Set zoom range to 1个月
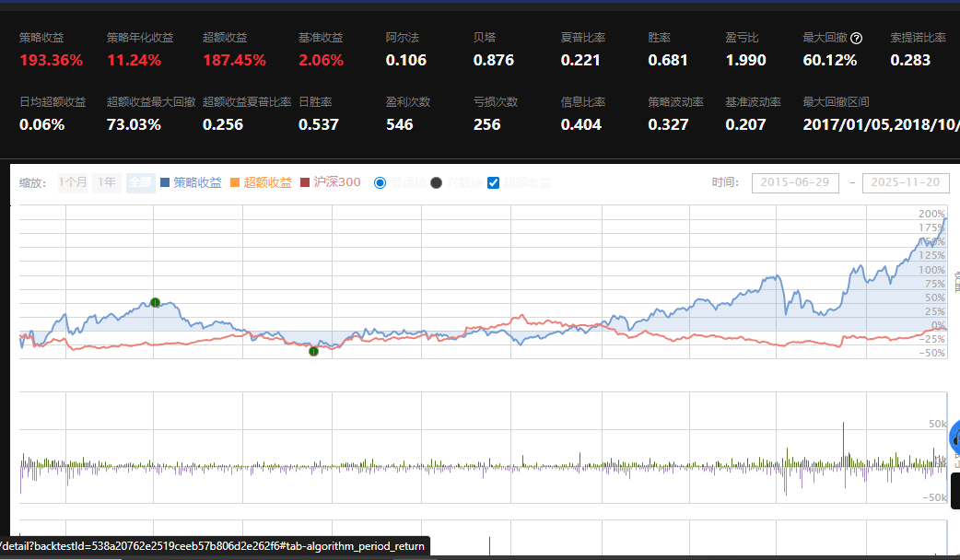This screenshot has height=560, width=960. pos(73,182)
